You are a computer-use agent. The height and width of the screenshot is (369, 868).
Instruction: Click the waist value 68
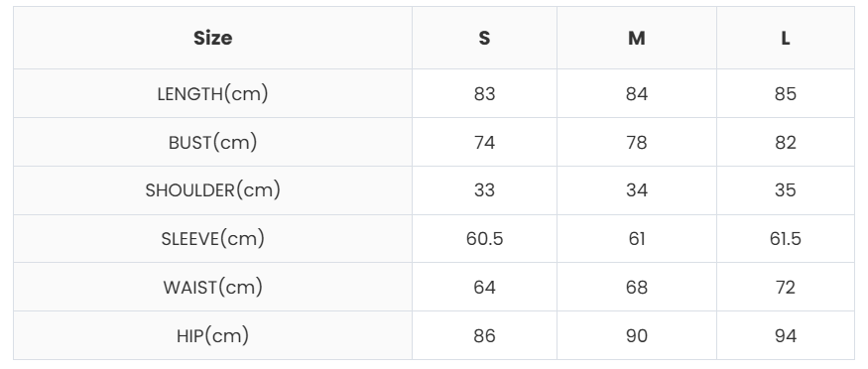pos(637,287)
